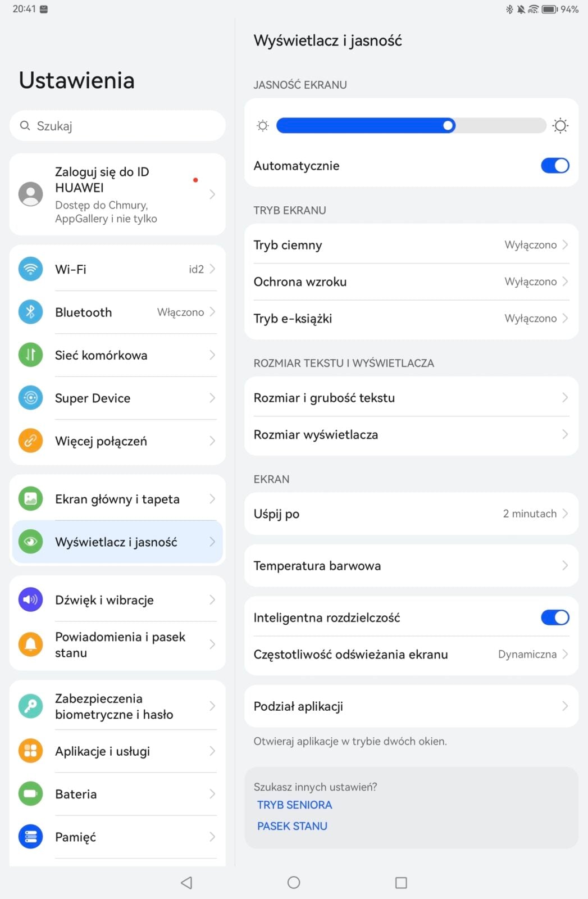Tap the Powiadomienia bell icon

31,644
